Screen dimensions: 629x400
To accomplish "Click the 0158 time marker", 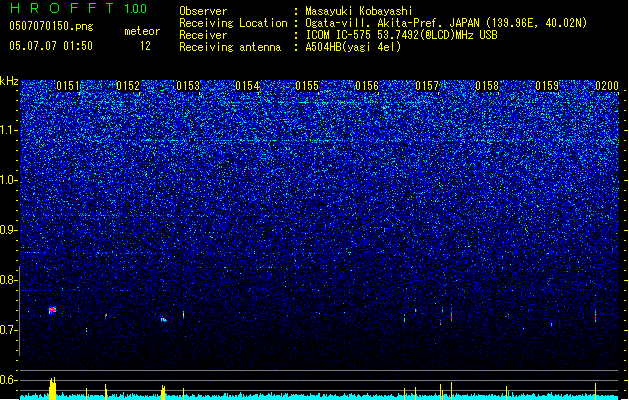I will (x=487, y=86).
